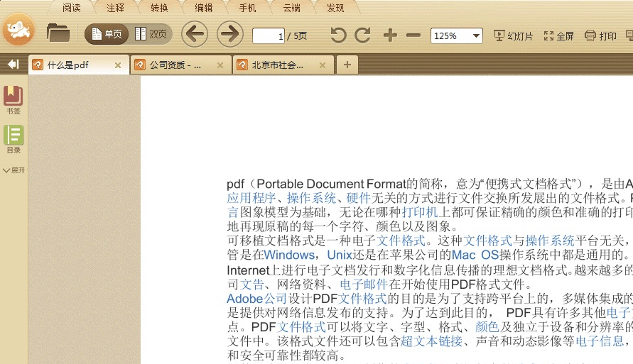Open the 转换 menu tab
633x364 pixels.
point(159,8)
